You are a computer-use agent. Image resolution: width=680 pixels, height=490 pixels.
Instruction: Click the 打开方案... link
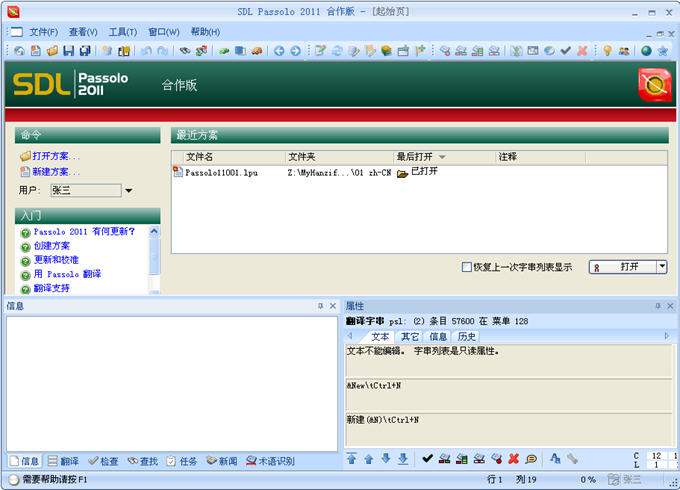click(x=56, y=156)
